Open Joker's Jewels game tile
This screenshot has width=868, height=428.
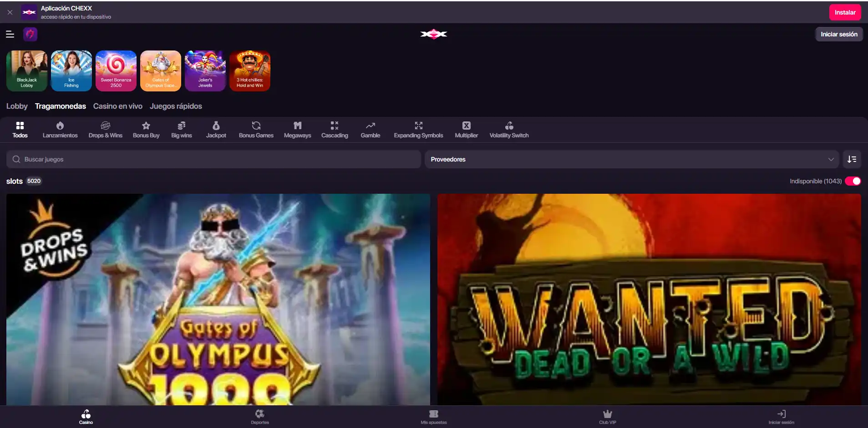(x=205, y=71)
